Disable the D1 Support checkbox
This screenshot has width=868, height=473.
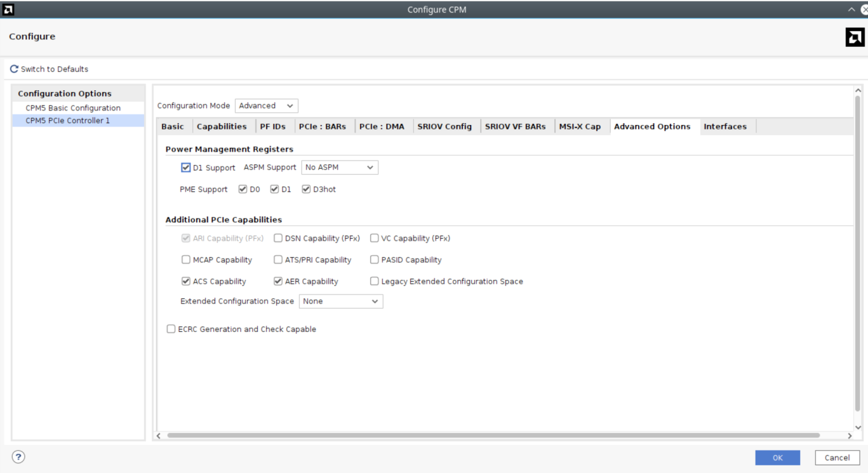186,168
